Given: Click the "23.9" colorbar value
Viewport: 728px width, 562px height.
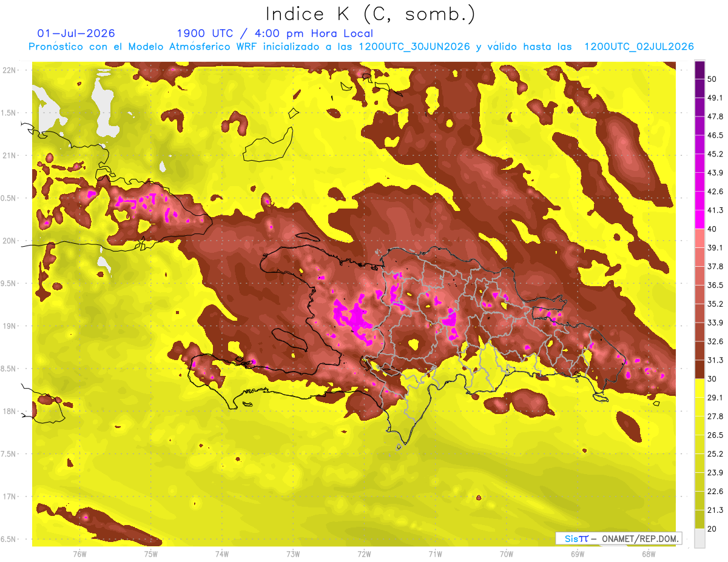Looking at the screenshot, I should coord(715,472).
